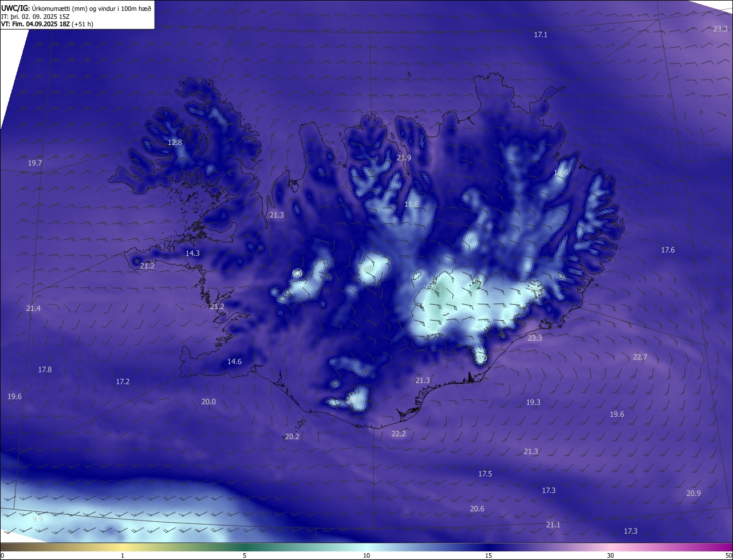This screenshot has height=560, width=733.
Task: Click the wind speed label 21.4
Action: click(x=33, y=308)
